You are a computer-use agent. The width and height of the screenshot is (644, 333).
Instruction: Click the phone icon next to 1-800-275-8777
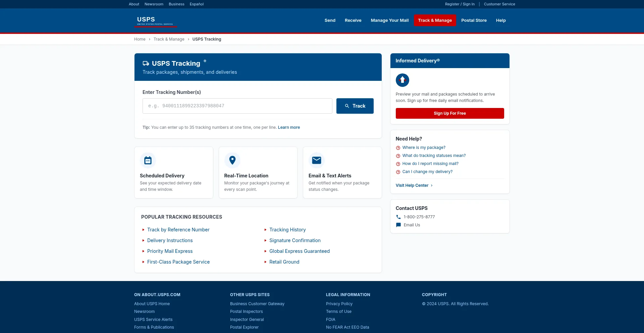point(398,217)
